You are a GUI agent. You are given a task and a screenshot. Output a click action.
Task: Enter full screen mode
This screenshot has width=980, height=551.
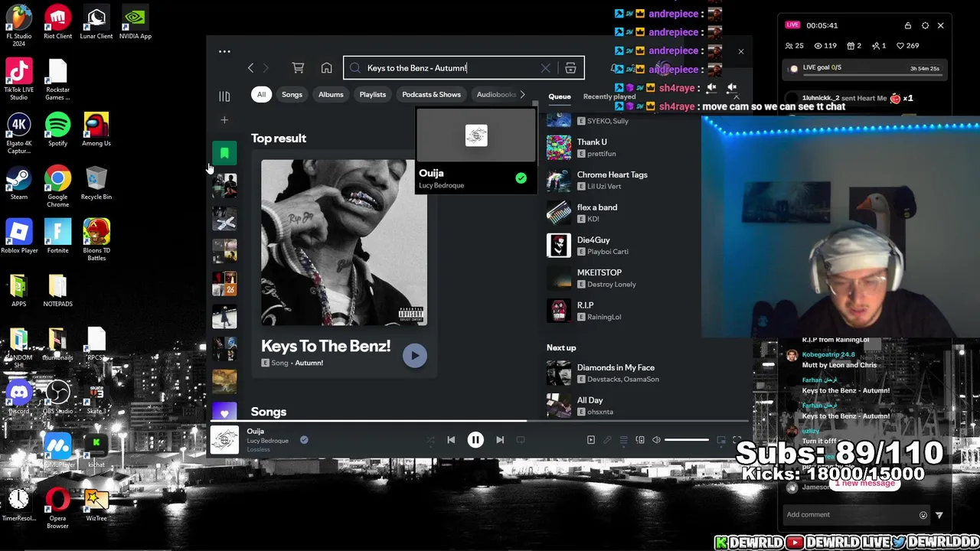(737, 440)
